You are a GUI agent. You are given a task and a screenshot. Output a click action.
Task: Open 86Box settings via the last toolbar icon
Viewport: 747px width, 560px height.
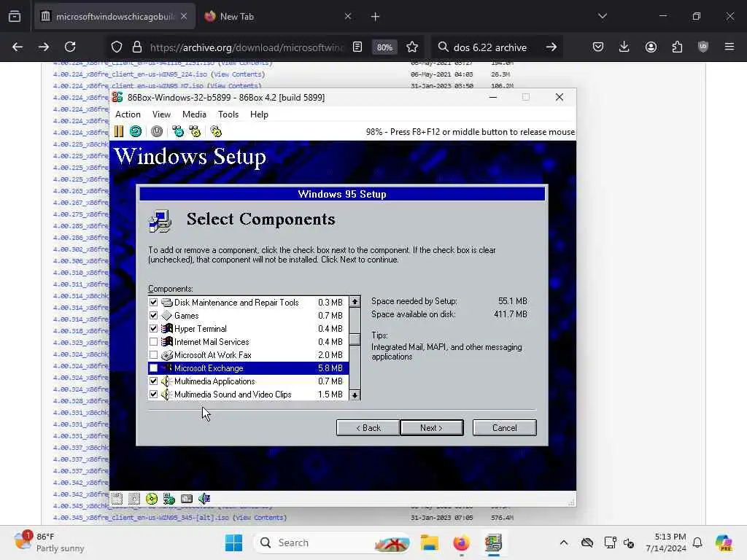click(x=216, y=131)
